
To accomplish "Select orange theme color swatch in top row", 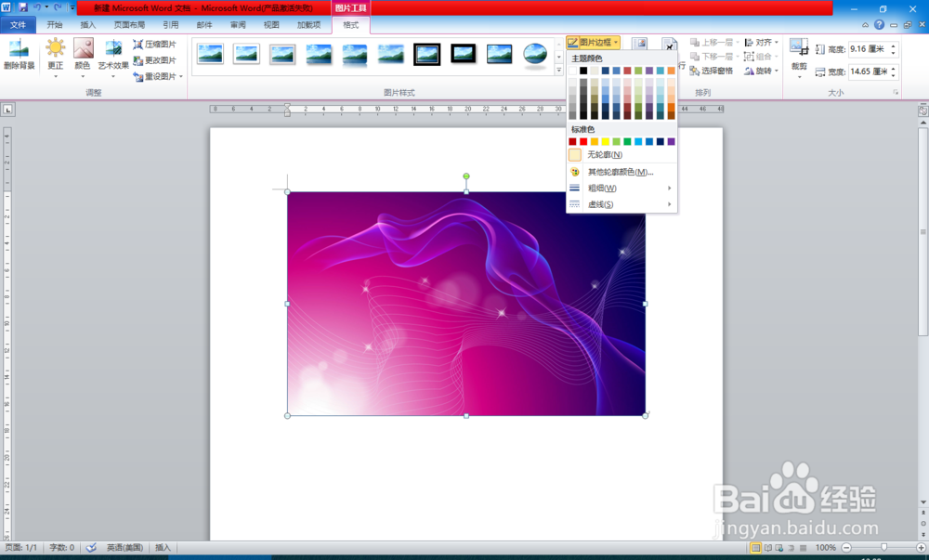I will pos(671,71).
